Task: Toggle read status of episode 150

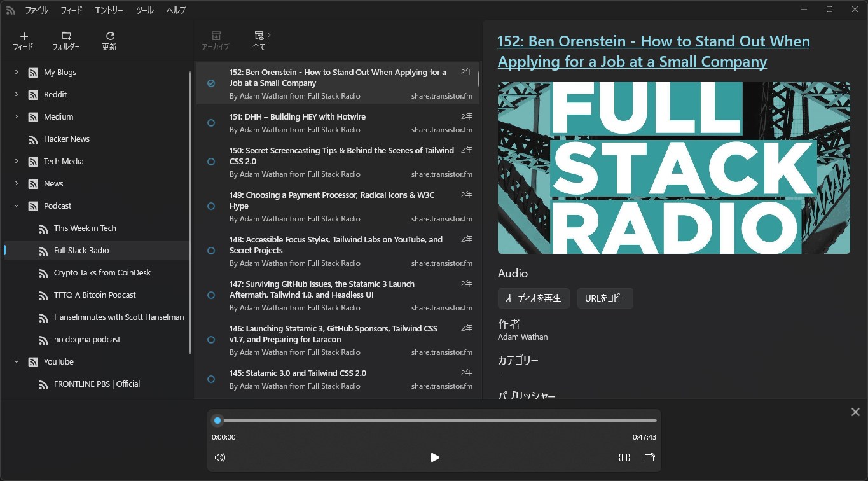Action: tap(210, 162)
